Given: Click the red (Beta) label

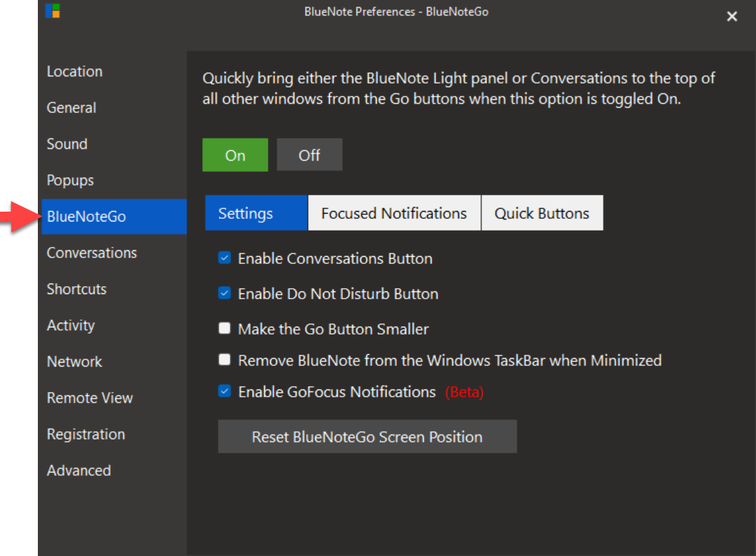Looking at the screenshot, I should (x=464, y=392).
